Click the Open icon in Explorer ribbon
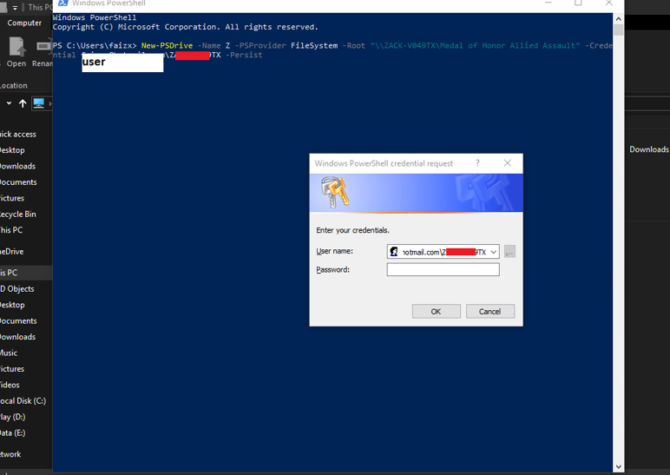 click(17, 49)
